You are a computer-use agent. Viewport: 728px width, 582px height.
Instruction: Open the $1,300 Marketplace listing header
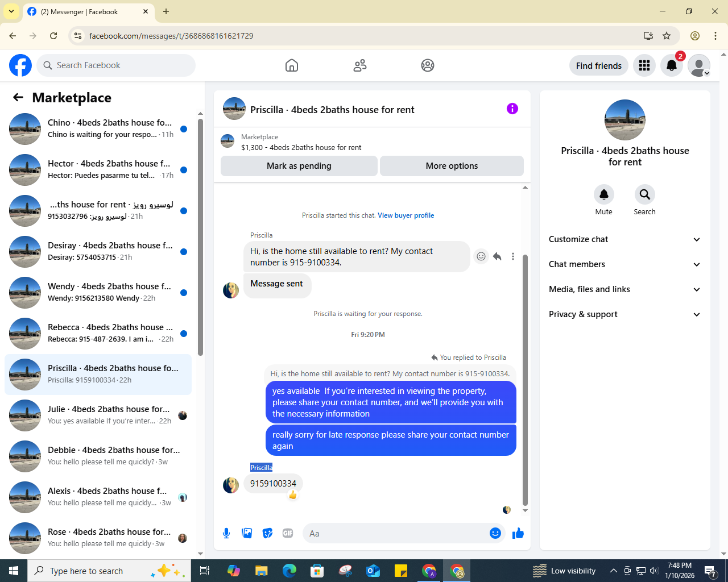coord(372,142)
